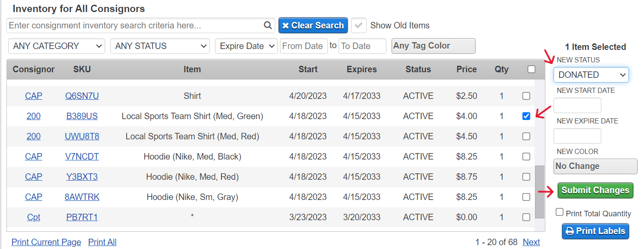This screenshot has height=249, width=644.
Task: Check the select-all checkbox in table header
Action: (532, 69)
